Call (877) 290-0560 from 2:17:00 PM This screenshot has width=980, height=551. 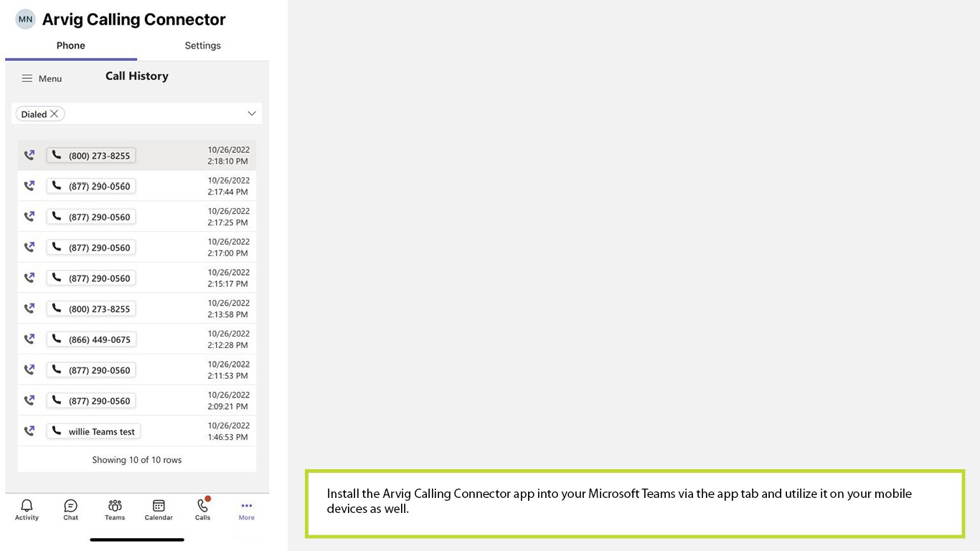click(91, 248)
